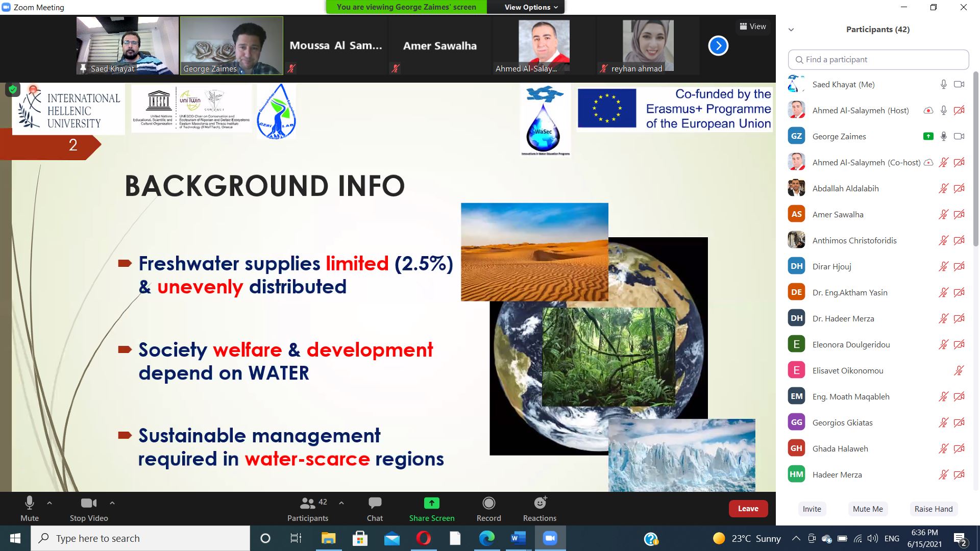Screen dimensions: 980x551
Task: Select George Zaimes video thumbnail
Action: click(x=232, y=46)
